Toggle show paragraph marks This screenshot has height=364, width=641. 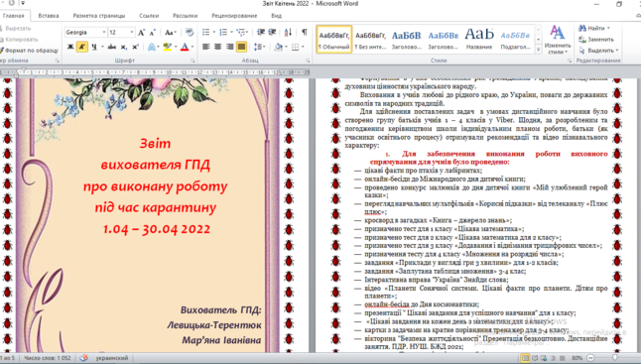point(305,32)
